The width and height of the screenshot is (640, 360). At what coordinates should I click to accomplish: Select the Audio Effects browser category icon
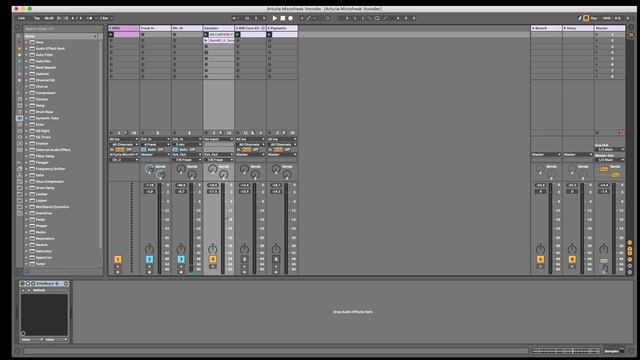click(20, 118)
